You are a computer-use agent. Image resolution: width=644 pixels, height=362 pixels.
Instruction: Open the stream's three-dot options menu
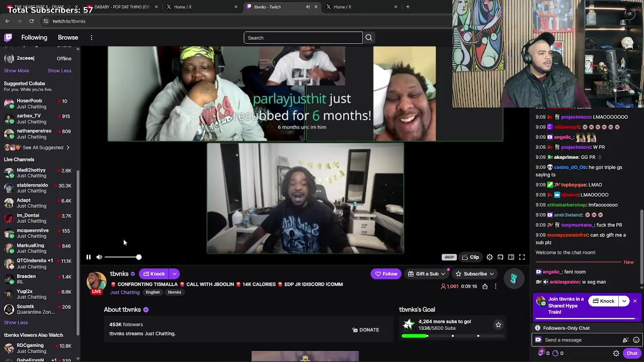tap(496, 287)
